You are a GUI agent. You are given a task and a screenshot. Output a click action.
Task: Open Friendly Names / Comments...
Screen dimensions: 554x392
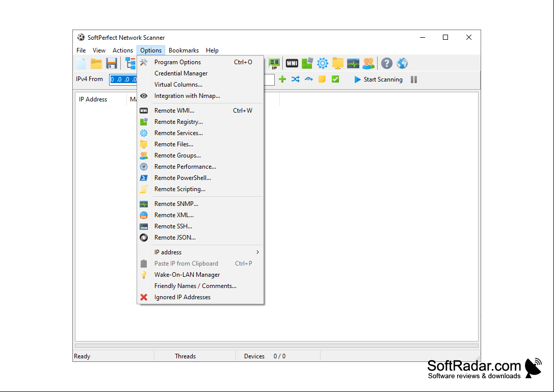tap(200, 286)
